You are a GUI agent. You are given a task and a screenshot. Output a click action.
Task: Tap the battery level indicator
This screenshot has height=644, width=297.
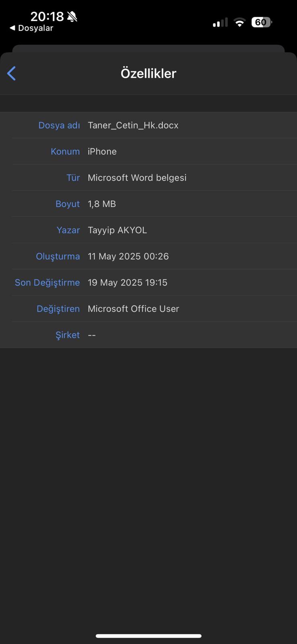(262, 22)
